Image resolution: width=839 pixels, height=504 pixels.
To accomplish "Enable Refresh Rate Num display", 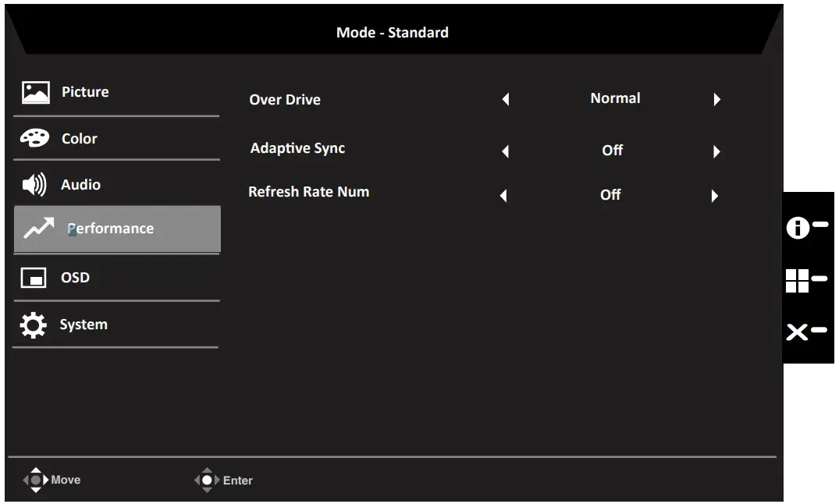I will pyautogui.click(x=714, y=195).
